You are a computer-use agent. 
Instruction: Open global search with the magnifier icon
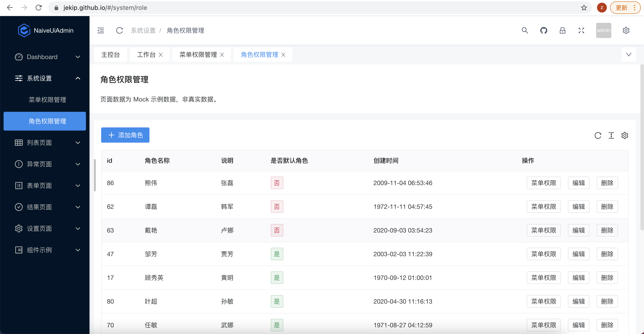tap(525, 30)
